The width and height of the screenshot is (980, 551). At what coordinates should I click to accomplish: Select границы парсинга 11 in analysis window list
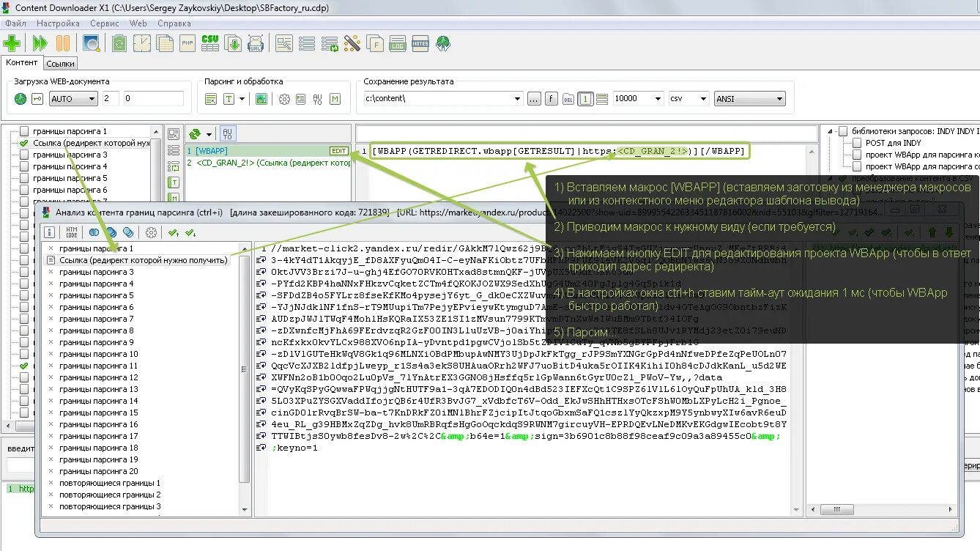tap(99, 366)
